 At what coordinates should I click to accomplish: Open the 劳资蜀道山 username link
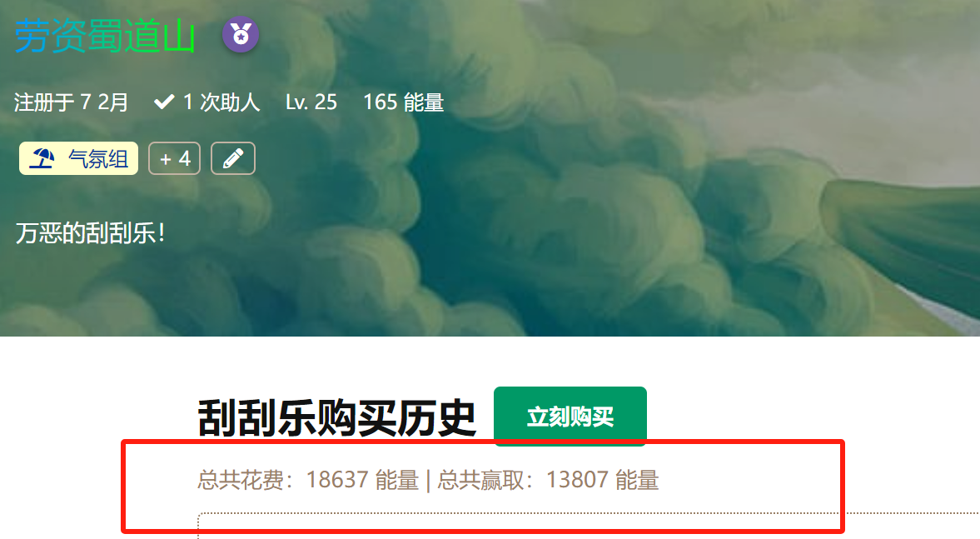click(105, 37)
